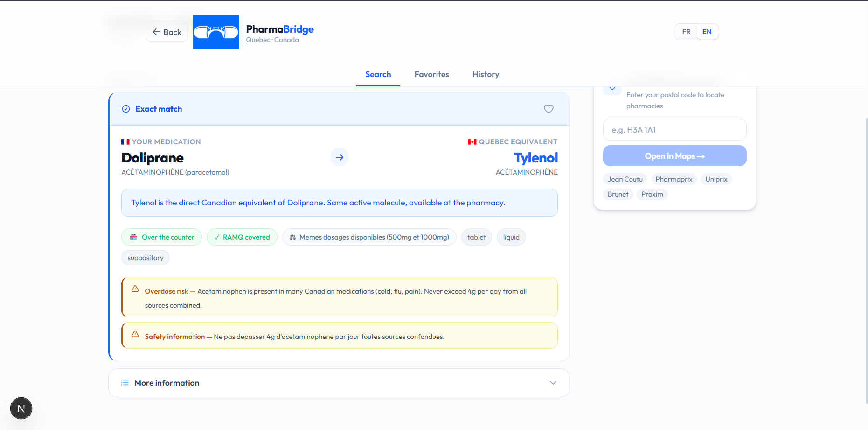The image size is (868, 430).
Task: Click the dosages available badge
Action: coord(369,237)
